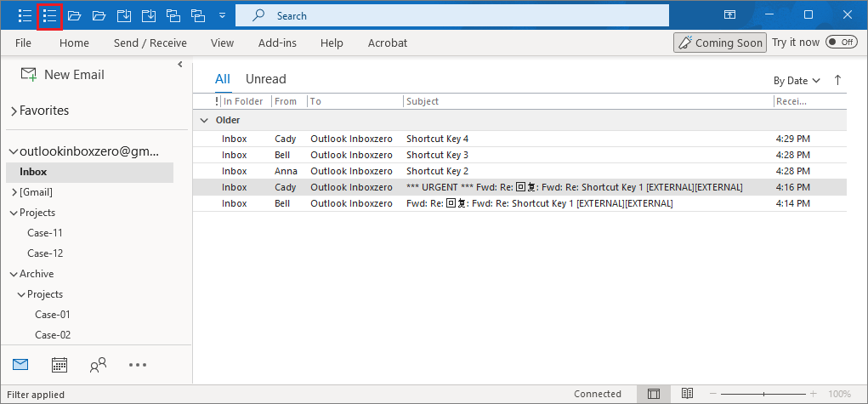Open the File menu
The height and width of the screenshot is (404, 868).
[23, 43]
